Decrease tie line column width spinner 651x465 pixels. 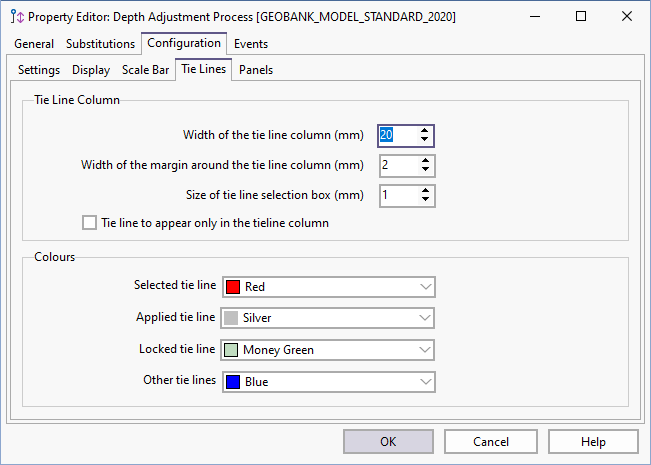pos(425,140)
